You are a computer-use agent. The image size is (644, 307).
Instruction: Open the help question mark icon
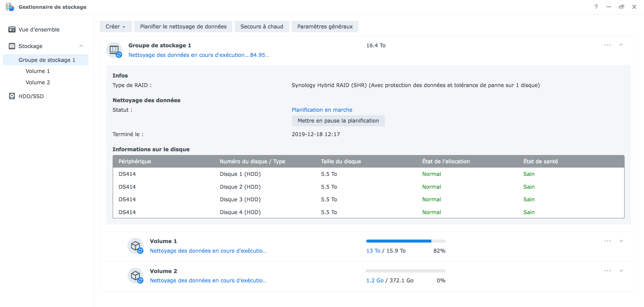click(596, 7)
